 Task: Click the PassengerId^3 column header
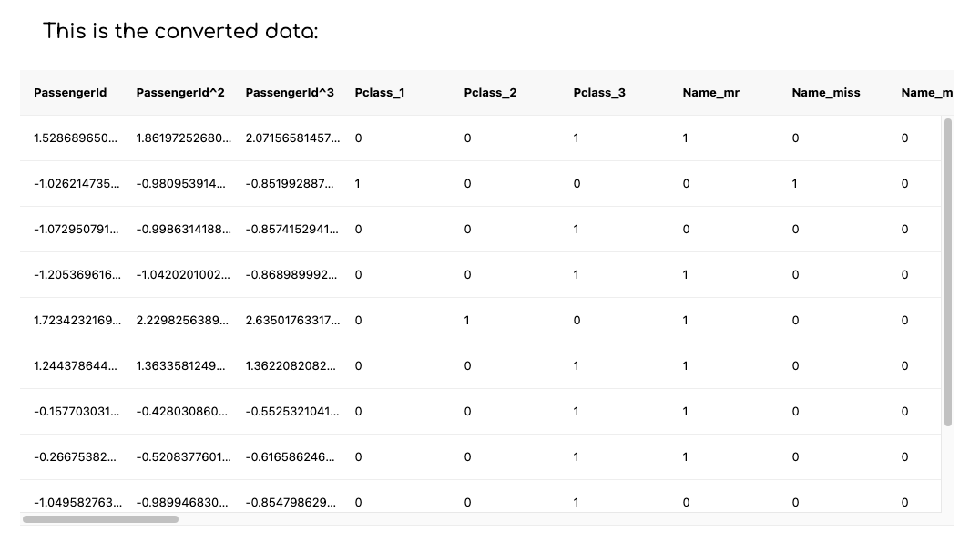point(290,93)
